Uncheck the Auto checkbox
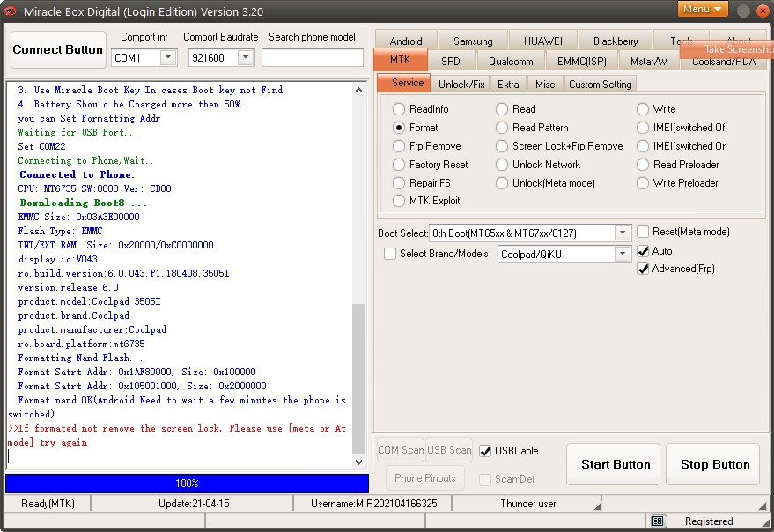The image size is (774, 532). (x=642, y=251)
